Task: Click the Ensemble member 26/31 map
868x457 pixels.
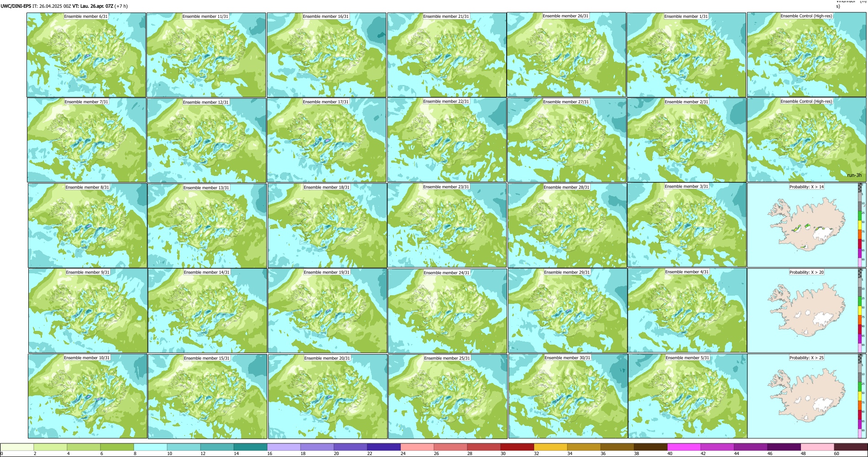Action: tap(566, 54)
